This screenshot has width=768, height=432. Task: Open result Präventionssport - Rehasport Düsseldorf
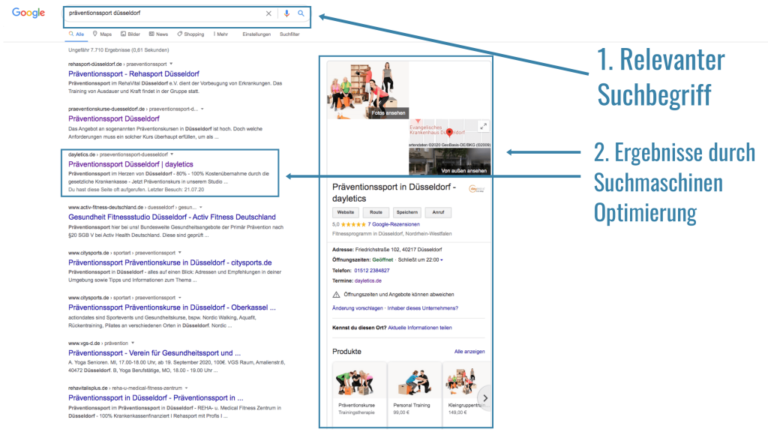pos(134,74)
